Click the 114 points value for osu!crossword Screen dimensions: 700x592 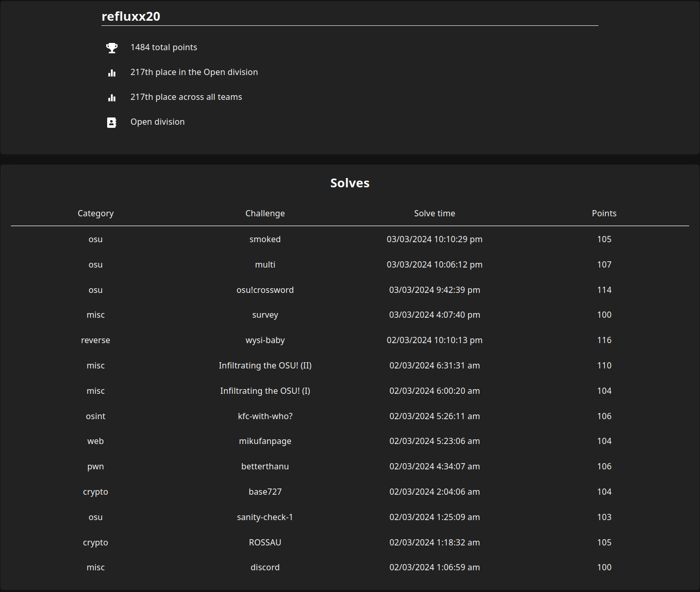coord(604,290)
